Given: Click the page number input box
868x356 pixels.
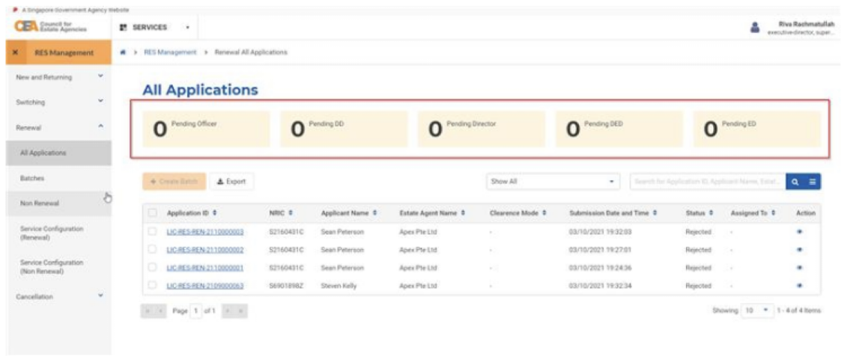Looking at the screenshot, I should pyautogui.click(x=196, y=311).
